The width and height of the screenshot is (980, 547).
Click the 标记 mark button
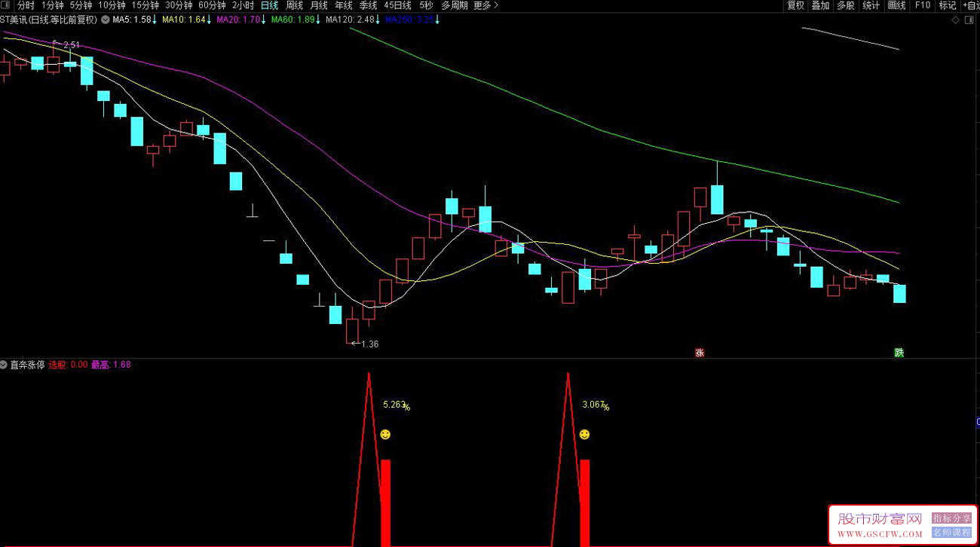(948, 5)
